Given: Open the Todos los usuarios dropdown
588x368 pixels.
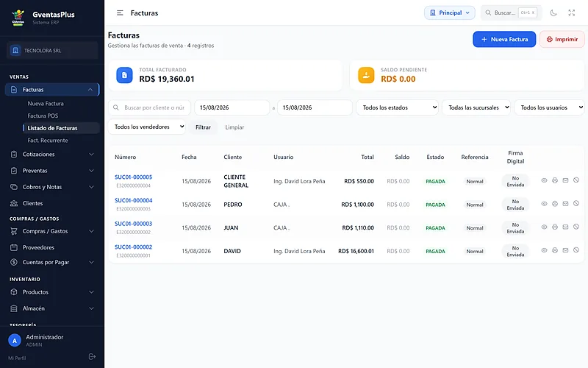Looking at the screenshot, I should pos(549,107).
